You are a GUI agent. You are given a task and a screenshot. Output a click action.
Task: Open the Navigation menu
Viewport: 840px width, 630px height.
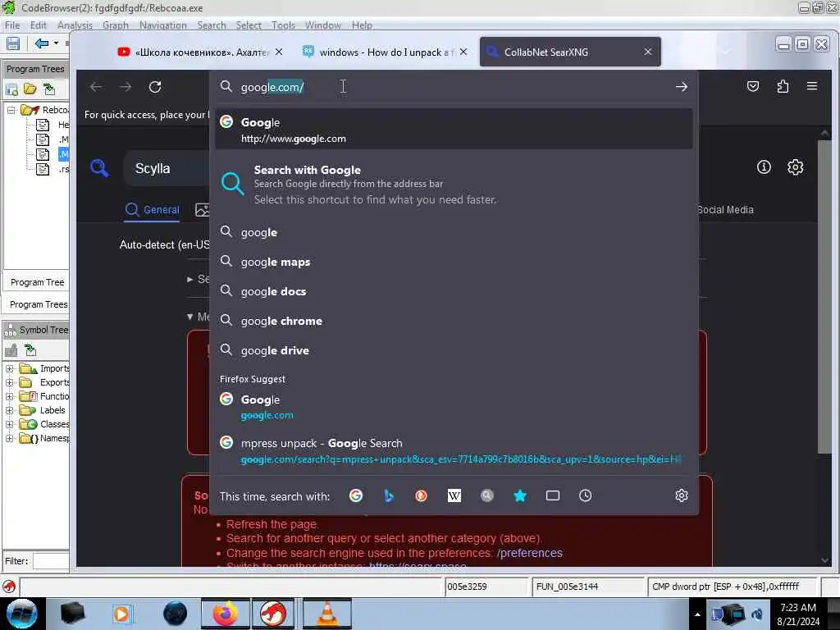163,25
